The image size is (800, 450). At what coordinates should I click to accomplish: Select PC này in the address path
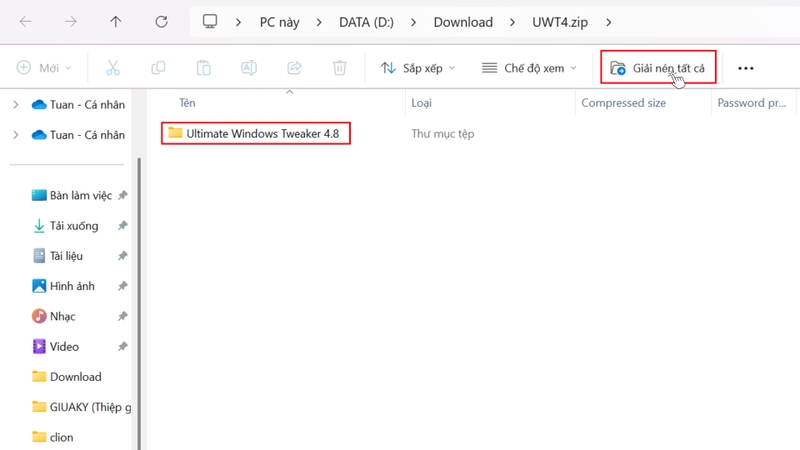(280, 22)
